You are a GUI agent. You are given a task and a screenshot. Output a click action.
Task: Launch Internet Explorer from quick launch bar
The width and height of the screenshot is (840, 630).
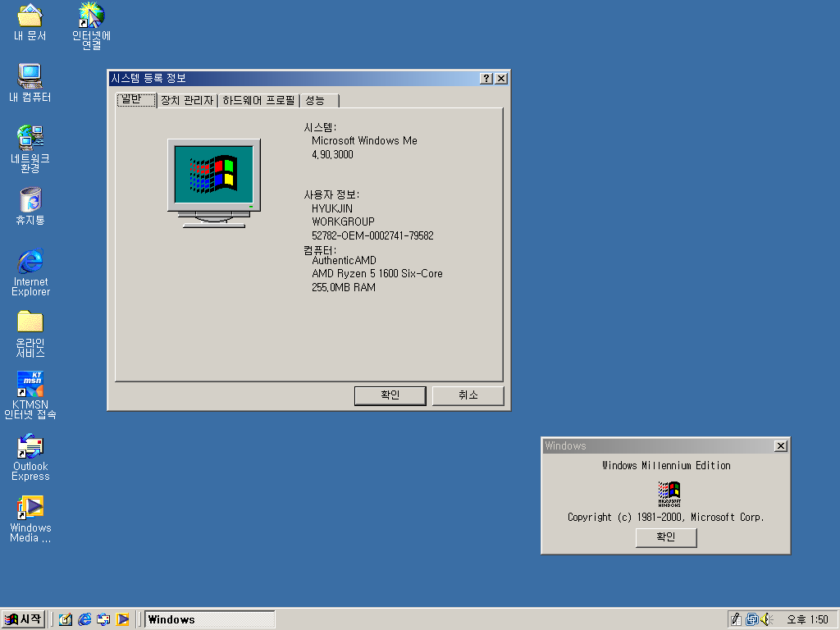tap(84, 619)
